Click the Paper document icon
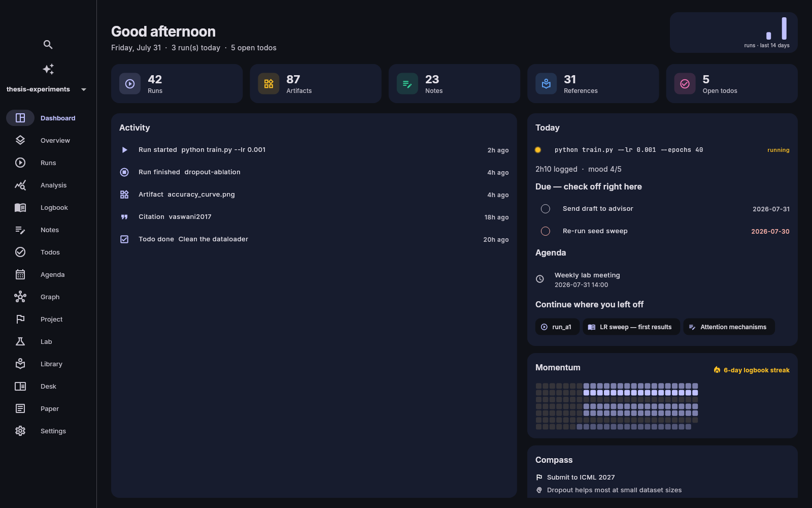Screen dimensions: 812x508 20,408
